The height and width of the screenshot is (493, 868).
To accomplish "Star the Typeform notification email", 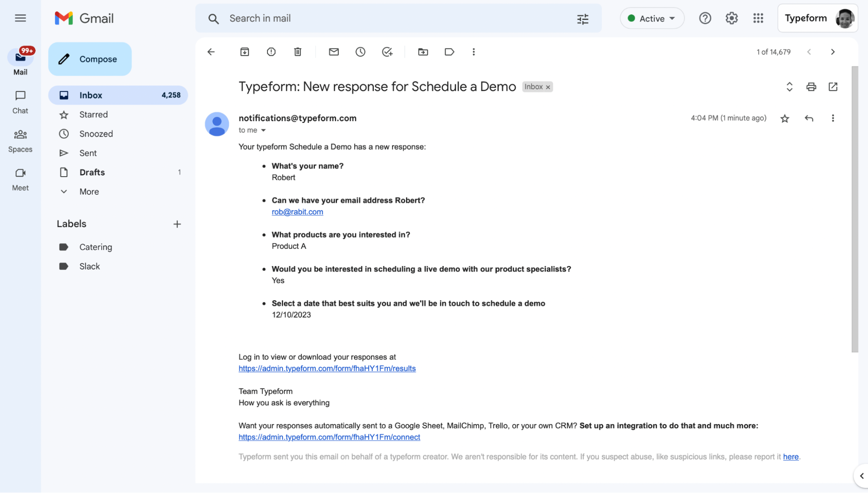I will tap(785, 118).
